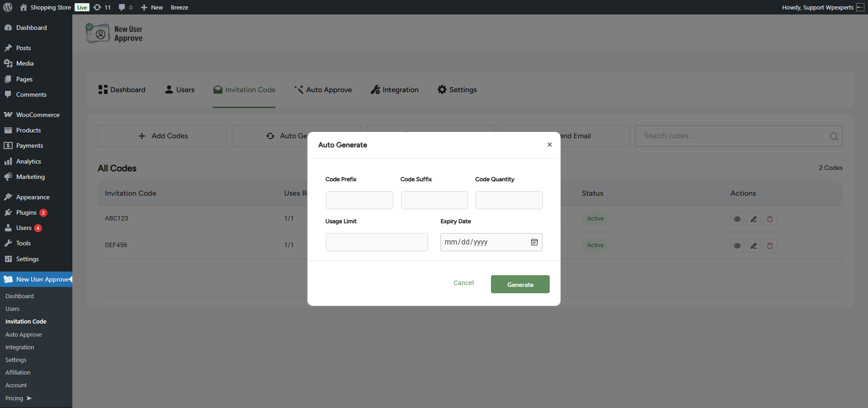Image resolution: width=868 pixels, height=408 pixels.
Task: Open the Expiry Date calendar picker
Action: click(x=534, y=242)
